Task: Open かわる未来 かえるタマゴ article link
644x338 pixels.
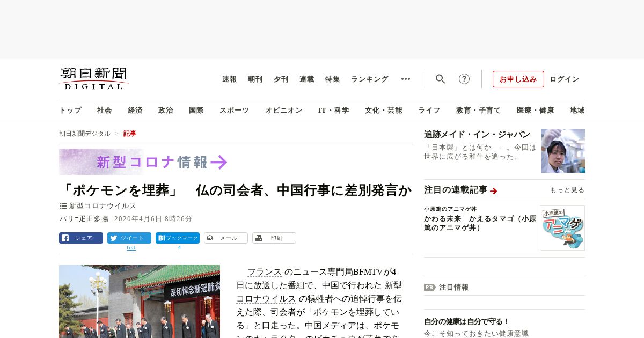Action: 480,223
